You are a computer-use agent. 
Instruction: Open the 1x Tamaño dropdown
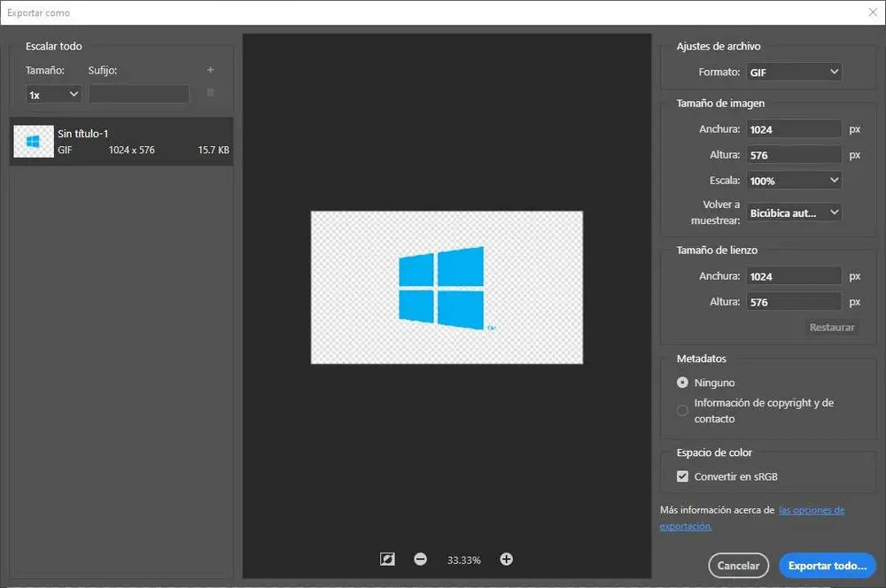tap(54, 95)
